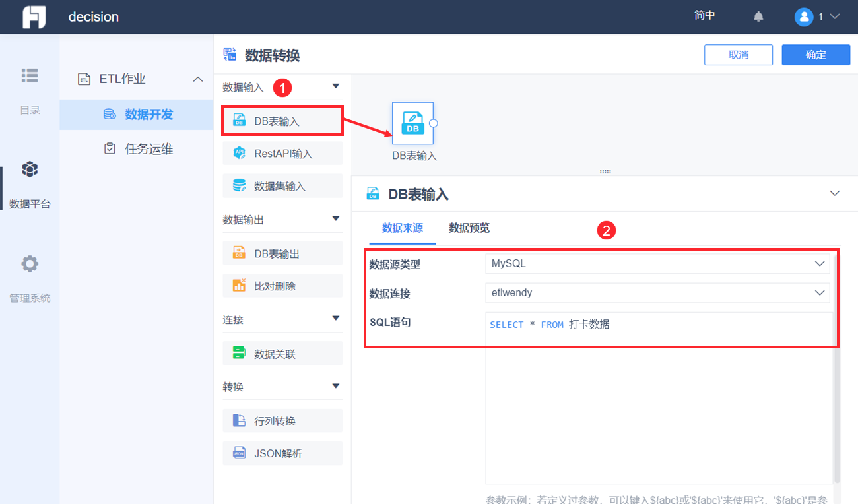Click the decision title text
Viewport: 858px width, 504px height.
(x=94, y=17)
